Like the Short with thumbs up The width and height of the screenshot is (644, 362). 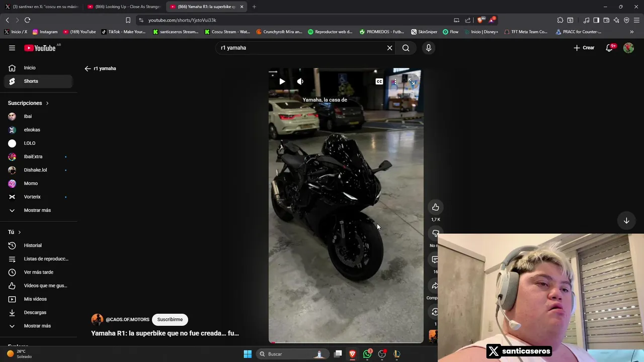pos(436,207)
